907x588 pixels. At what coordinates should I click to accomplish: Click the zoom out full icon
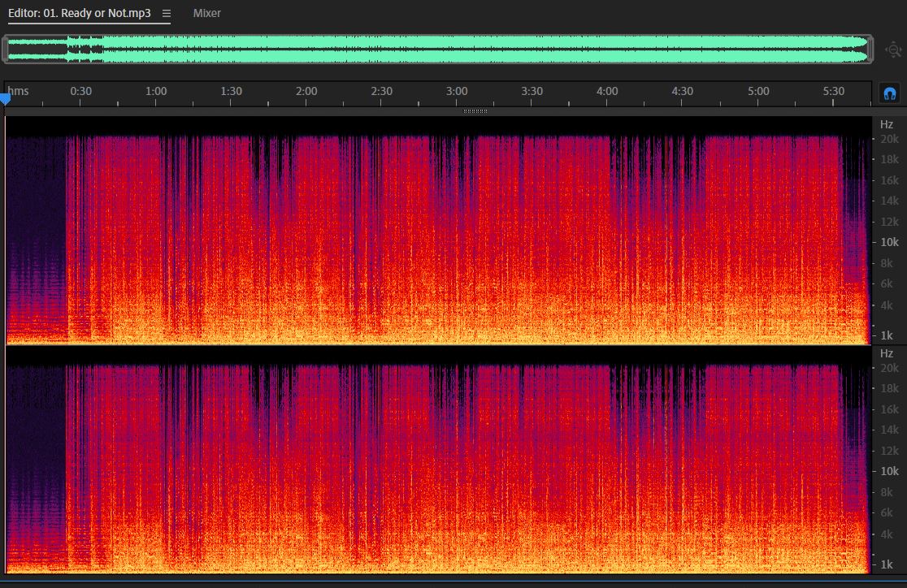click(x=893, y=50)
